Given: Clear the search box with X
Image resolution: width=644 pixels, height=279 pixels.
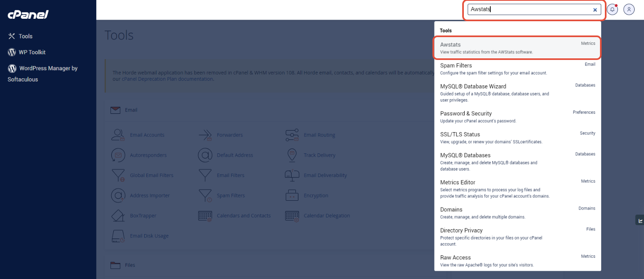Looking at the screenshot, I should click(595, 10).
